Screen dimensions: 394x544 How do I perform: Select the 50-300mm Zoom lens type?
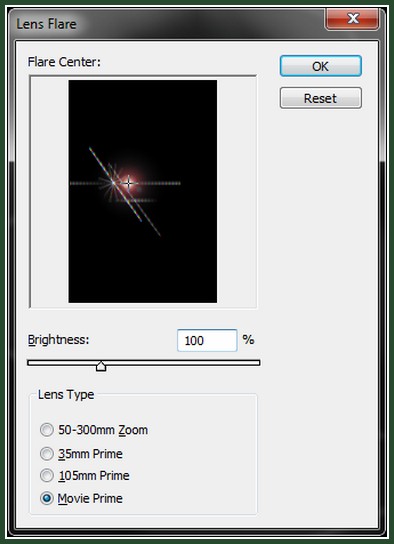tap(46, 430)
